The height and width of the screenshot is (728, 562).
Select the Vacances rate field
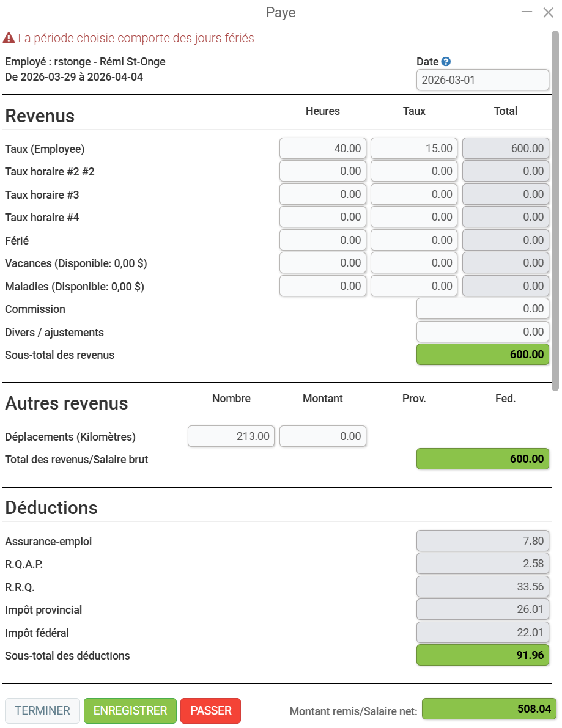click(414, 263)
